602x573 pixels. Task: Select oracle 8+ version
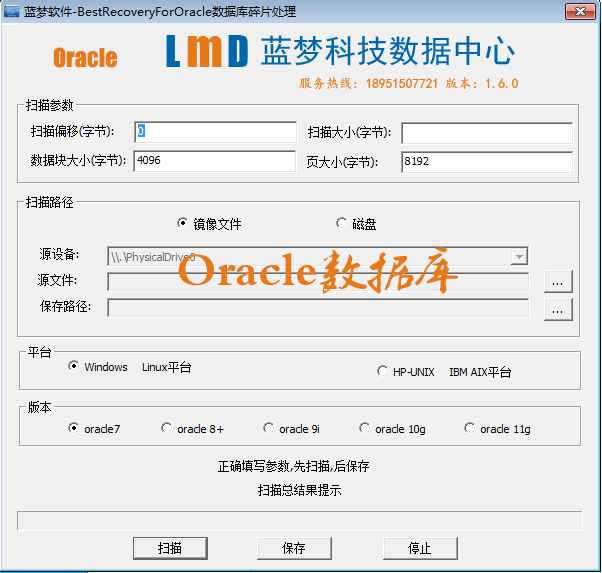click(x=167, y=428)
